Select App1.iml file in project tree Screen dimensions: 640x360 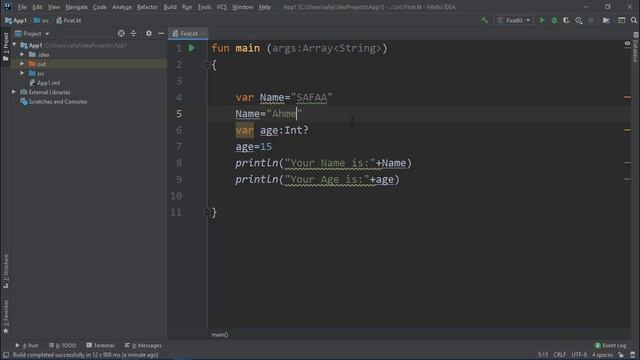click(x=44, y=82)
